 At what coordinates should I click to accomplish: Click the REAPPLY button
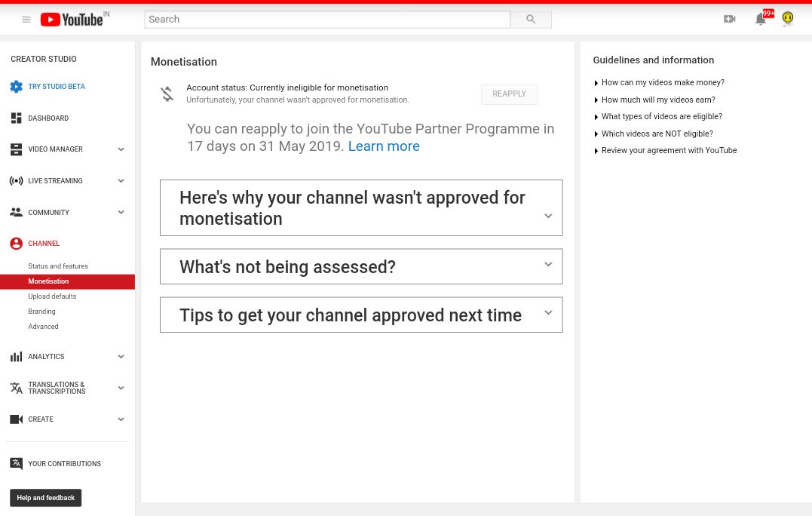(x=509, y=94)
